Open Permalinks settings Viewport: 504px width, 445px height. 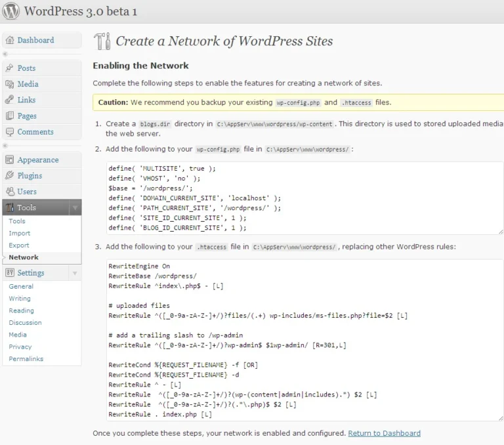point(26,359)
